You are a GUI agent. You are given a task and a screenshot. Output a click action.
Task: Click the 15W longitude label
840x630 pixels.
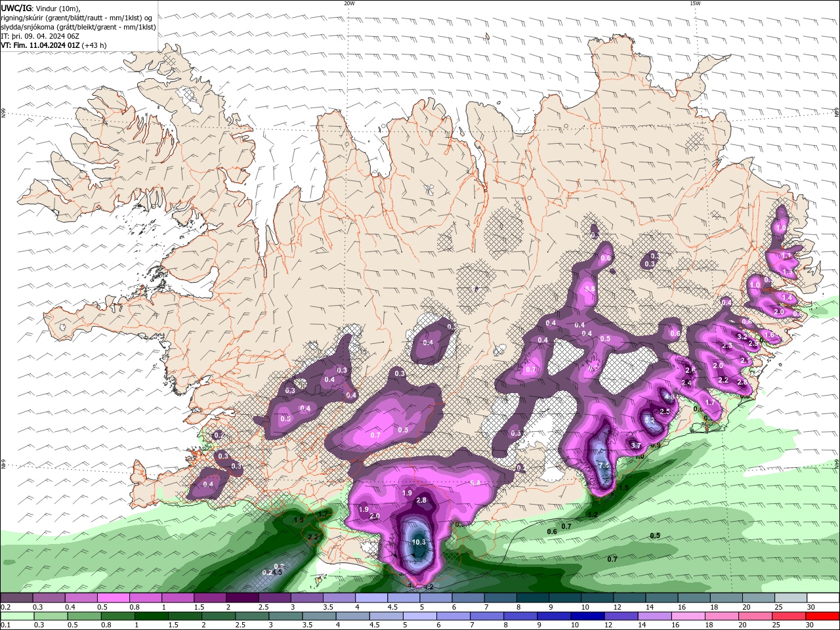pos(694,3)
